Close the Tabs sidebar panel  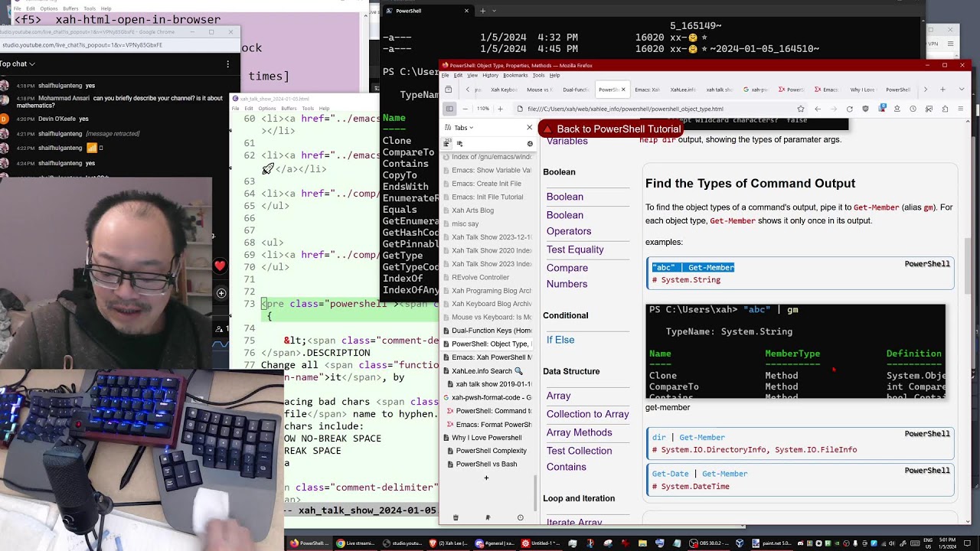(529, 127)
